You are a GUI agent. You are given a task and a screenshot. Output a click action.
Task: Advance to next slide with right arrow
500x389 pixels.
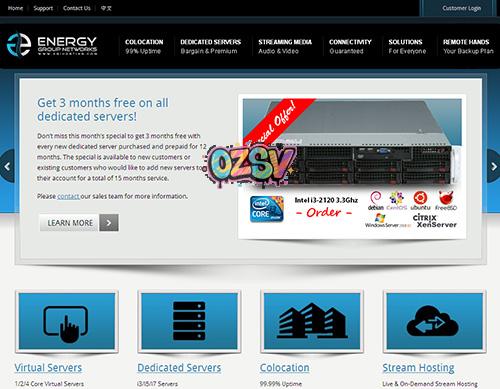coord(494,166)
